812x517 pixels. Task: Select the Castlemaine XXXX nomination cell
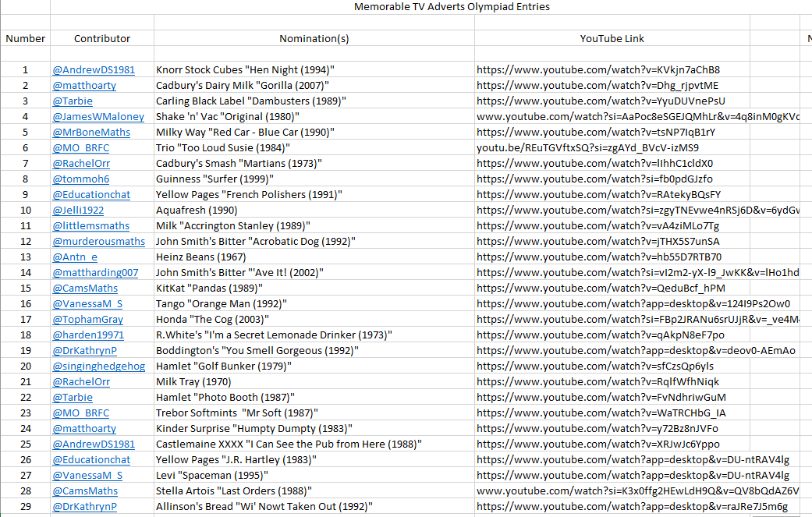314,444
